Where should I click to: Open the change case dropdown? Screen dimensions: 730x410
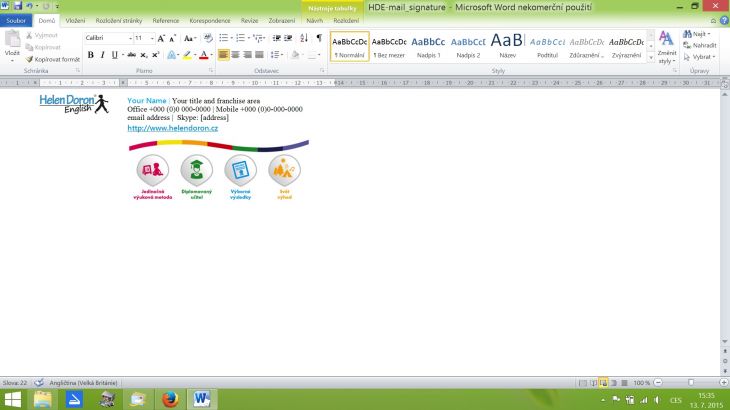(190, 38)
